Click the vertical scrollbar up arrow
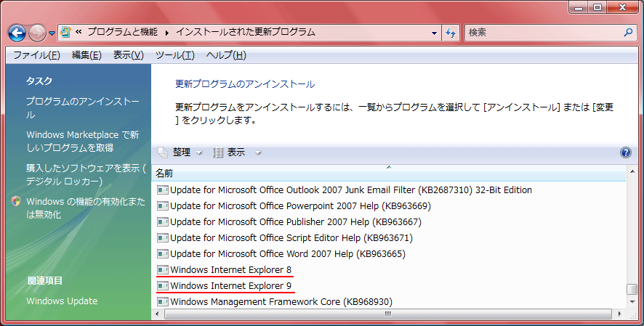644x326 pixels. [632, 171]
